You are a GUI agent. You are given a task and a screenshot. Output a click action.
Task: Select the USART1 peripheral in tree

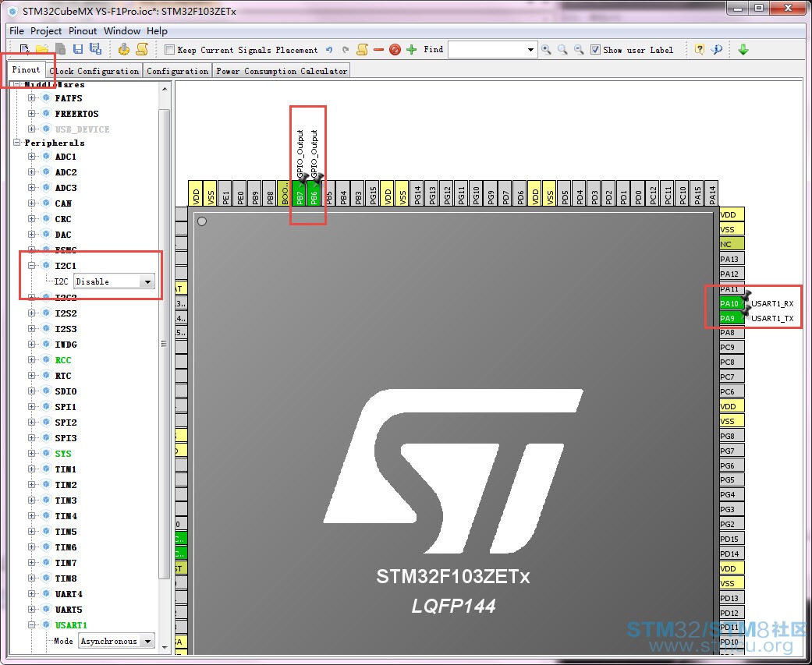click(x=71, y=625)
